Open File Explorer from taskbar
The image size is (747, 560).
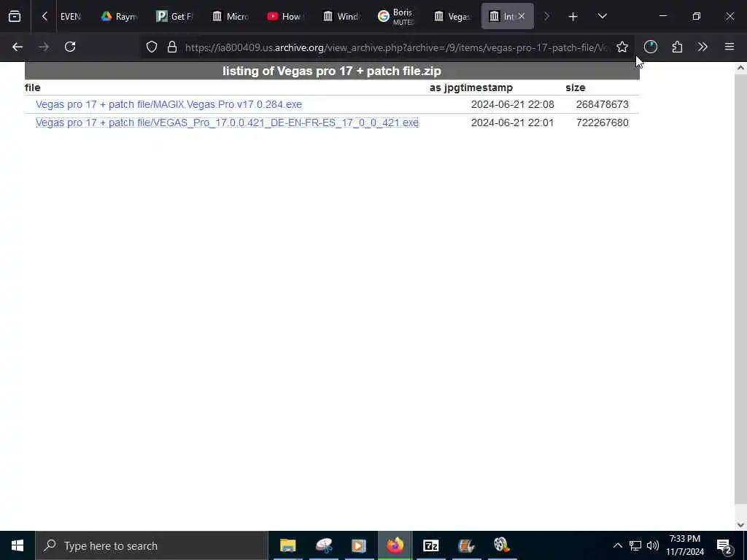click(287, 545)
